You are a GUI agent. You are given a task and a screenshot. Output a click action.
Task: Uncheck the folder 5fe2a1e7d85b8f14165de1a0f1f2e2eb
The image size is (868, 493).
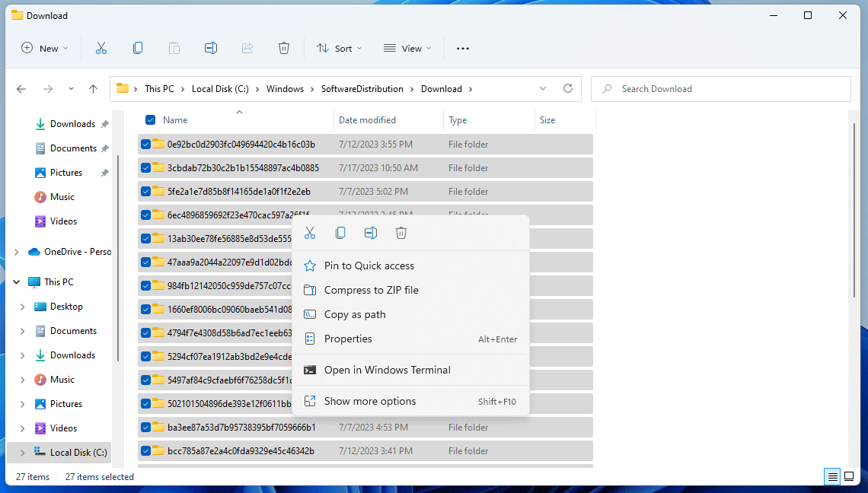tap(145, 192)
